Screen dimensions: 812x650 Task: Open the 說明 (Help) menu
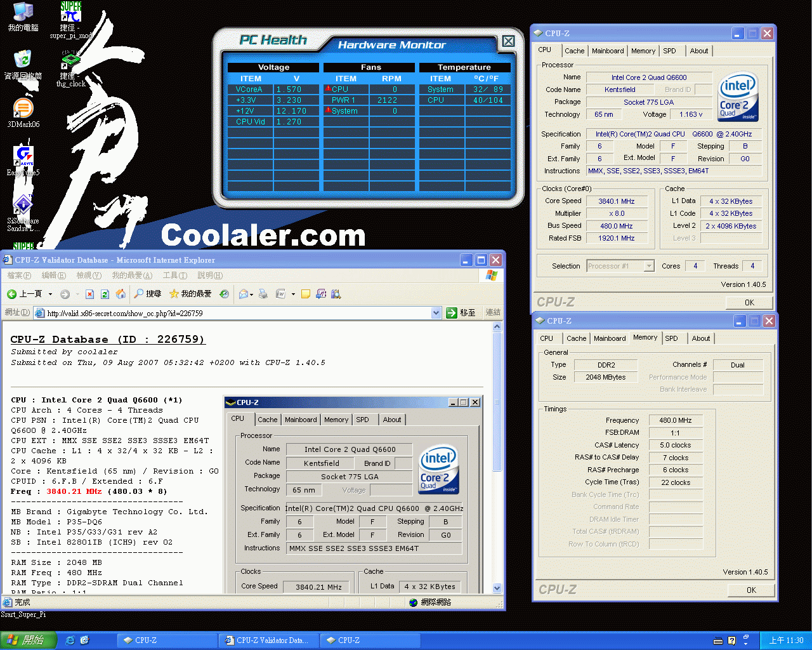(210, 275)
